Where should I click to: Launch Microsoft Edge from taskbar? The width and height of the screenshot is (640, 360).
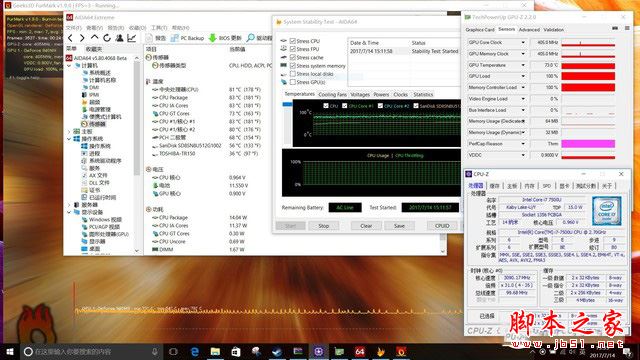(x=195, y=351)
